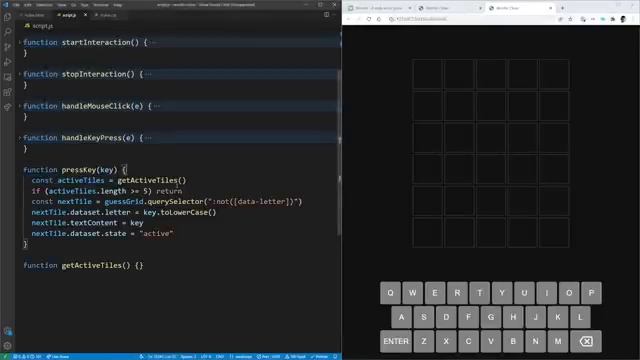This screenshot has height=360, width=640.
Task: Click the Go Live status bar item
Action: tap(58, 357)
